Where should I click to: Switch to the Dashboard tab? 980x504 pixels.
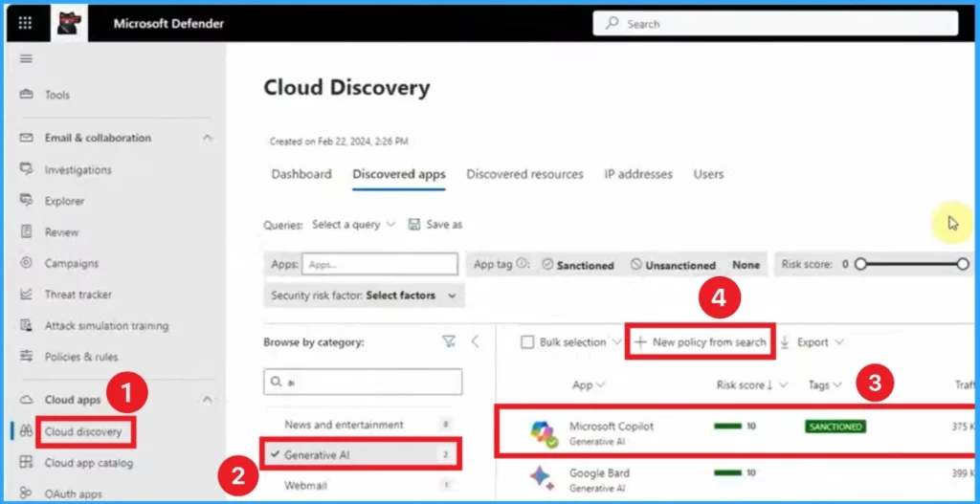coord(301,174)
